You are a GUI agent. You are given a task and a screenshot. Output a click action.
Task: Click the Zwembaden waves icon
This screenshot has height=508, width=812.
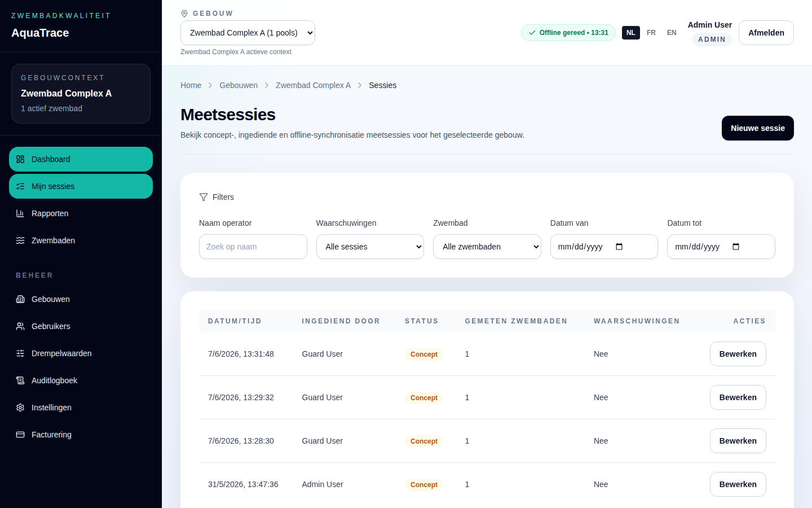20,240
